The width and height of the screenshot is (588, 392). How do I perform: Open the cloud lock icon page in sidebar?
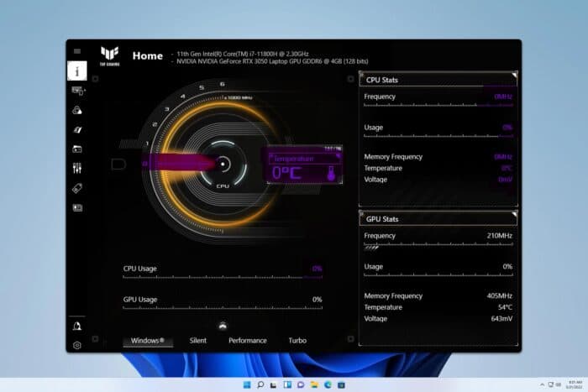tap(77, 110)
